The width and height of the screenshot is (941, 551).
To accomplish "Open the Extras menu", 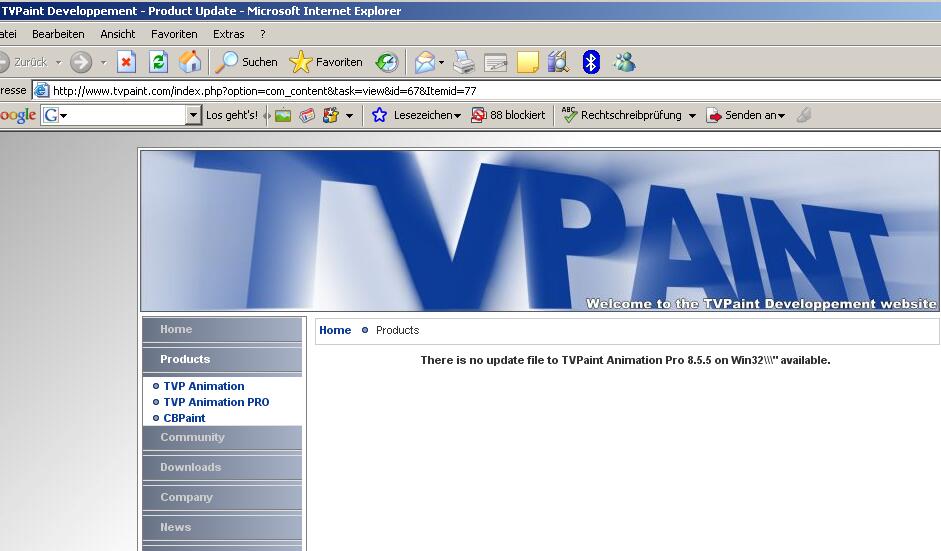I will [x=229, y=34].
